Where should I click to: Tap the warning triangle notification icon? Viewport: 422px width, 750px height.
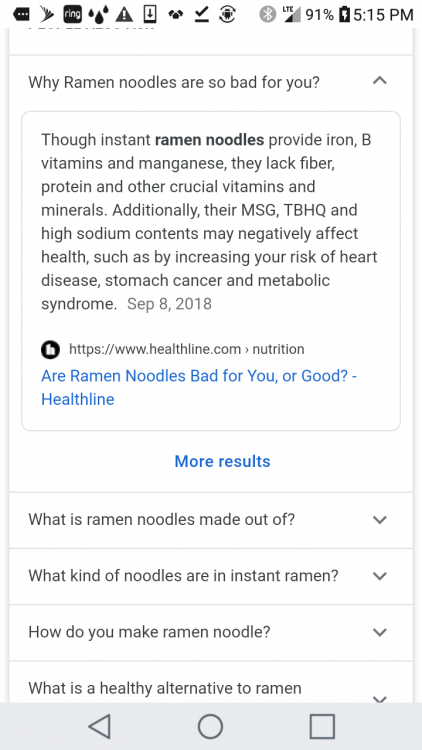pyautogui.click(x=124, y=15)
